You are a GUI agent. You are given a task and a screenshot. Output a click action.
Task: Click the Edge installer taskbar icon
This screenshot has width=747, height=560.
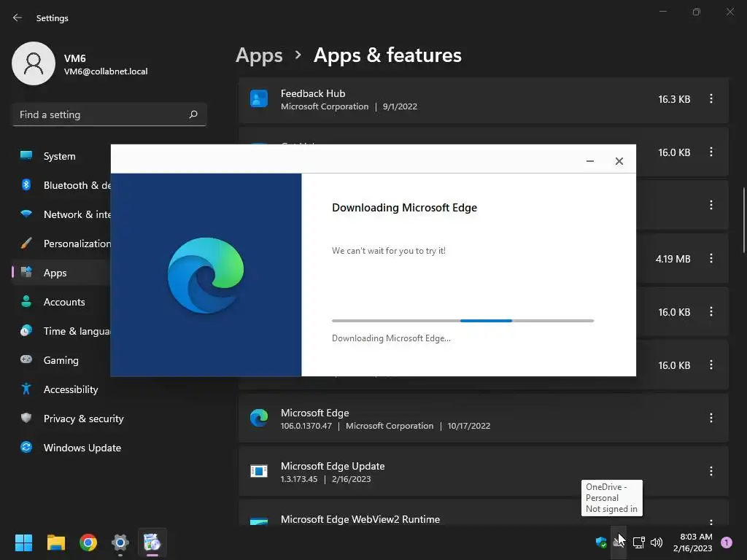[x=152, y=542]
